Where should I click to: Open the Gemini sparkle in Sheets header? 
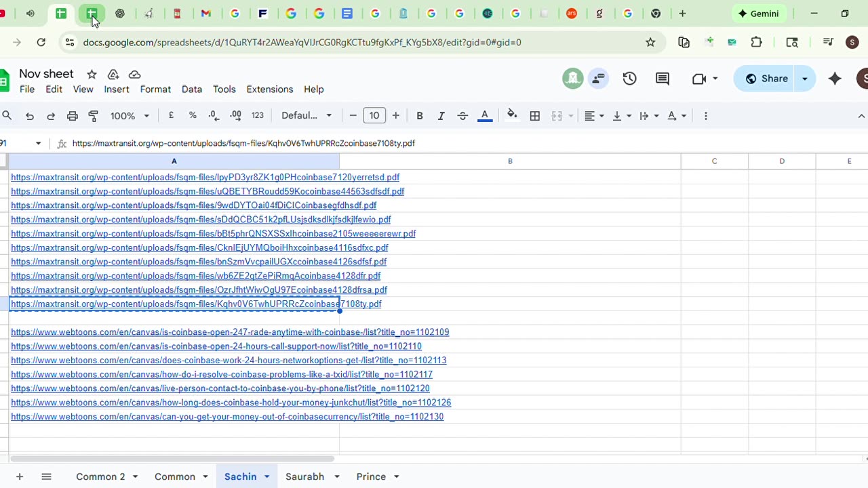pos(835,79)
